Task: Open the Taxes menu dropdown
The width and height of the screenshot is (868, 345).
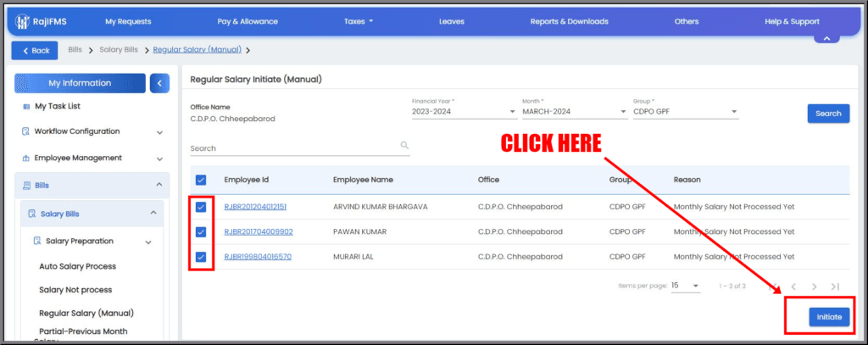Action: click(359, 21)
